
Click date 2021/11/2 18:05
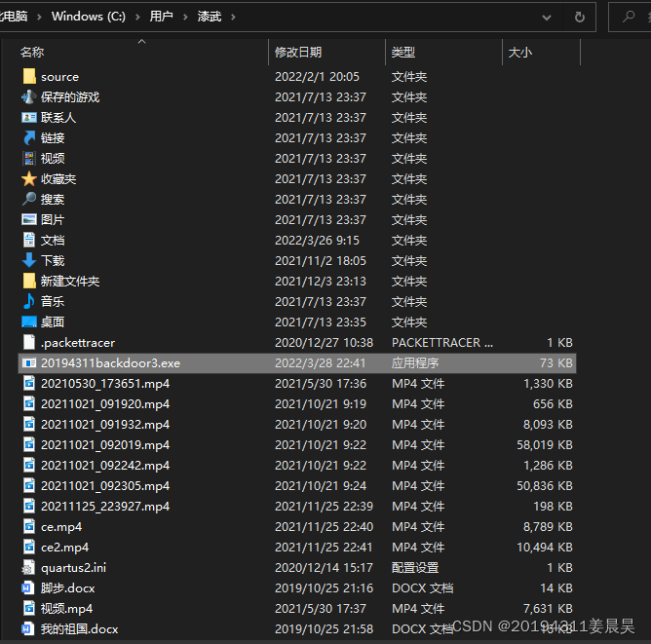[x=320, y=260]
